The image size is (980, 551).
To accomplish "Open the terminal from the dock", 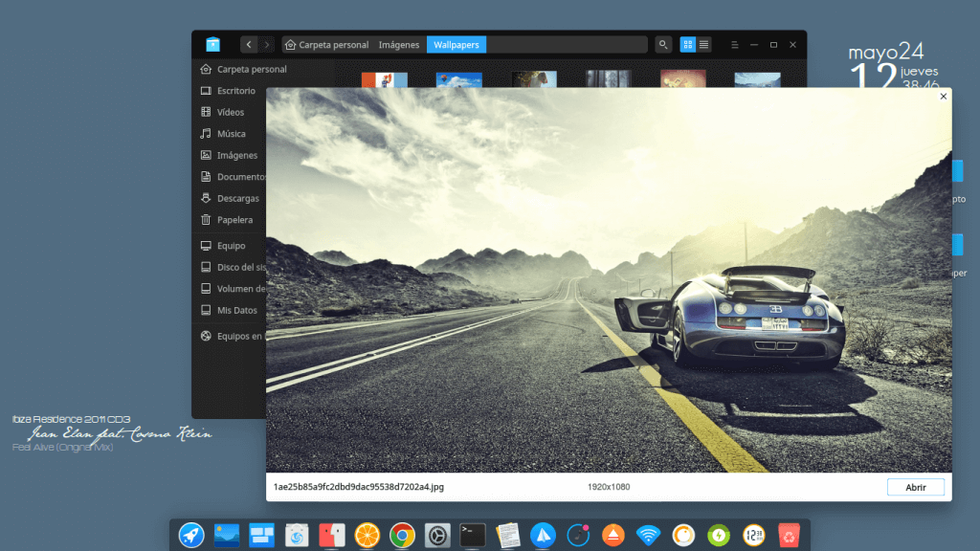I will click(x=473, y=535).
